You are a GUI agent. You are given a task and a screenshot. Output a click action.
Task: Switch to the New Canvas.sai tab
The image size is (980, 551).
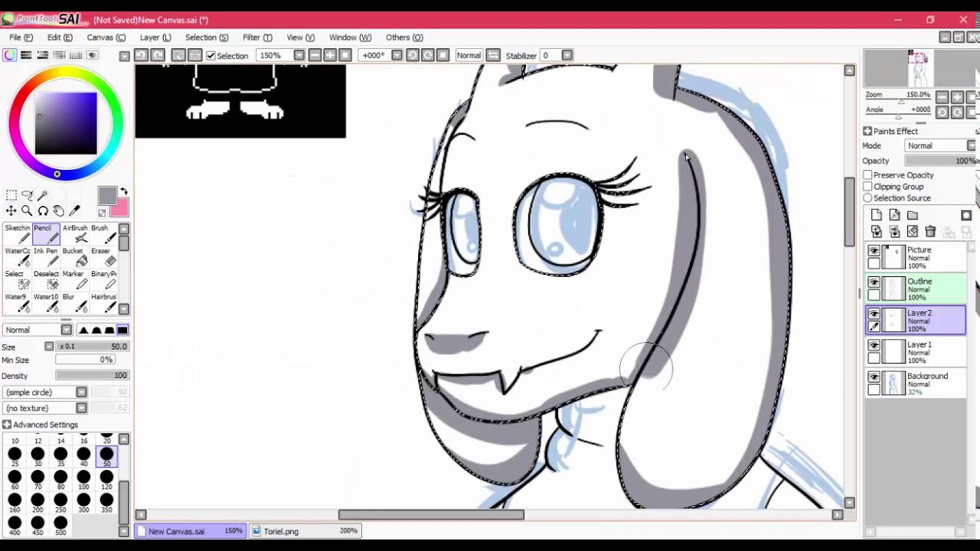pos(190,530)
